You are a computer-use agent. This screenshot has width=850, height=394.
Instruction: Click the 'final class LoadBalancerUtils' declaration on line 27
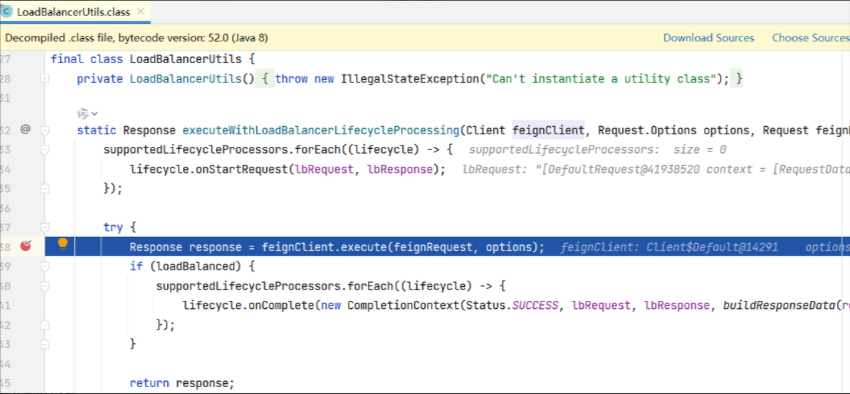click(152, 59)
